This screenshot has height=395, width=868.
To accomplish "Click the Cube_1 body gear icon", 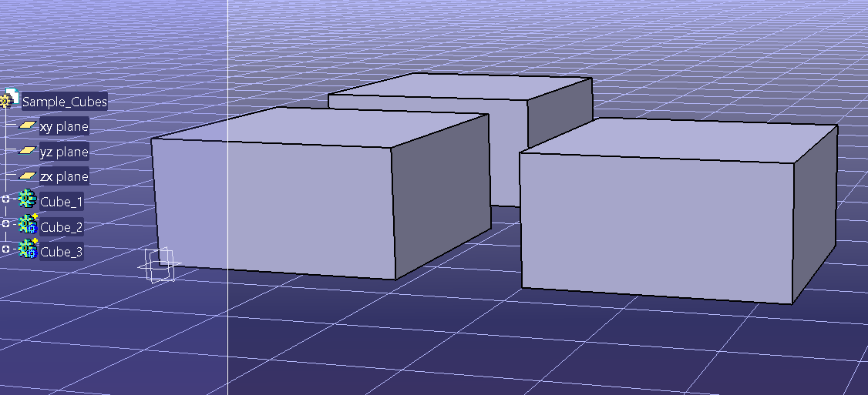I will [x=27, y=199].
